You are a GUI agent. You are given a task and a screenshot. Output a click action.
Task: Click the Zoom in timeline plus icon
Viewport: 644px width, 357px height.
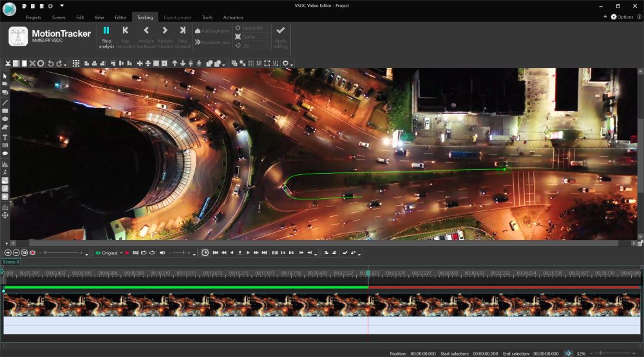tap(8, 253)
